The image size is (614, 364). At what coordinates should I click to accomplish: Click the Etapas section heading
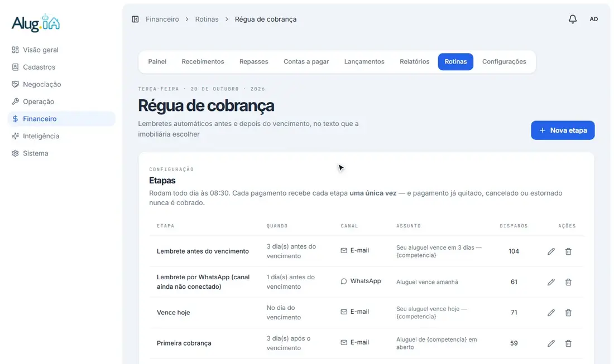162,181
